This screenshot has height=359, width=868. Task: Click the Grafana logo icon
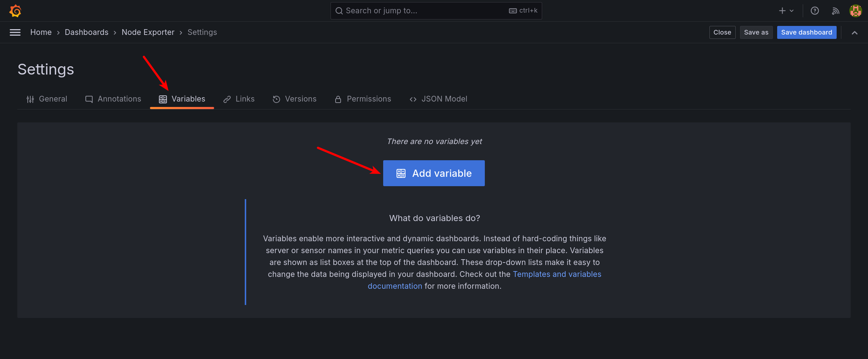click(15, 11)
